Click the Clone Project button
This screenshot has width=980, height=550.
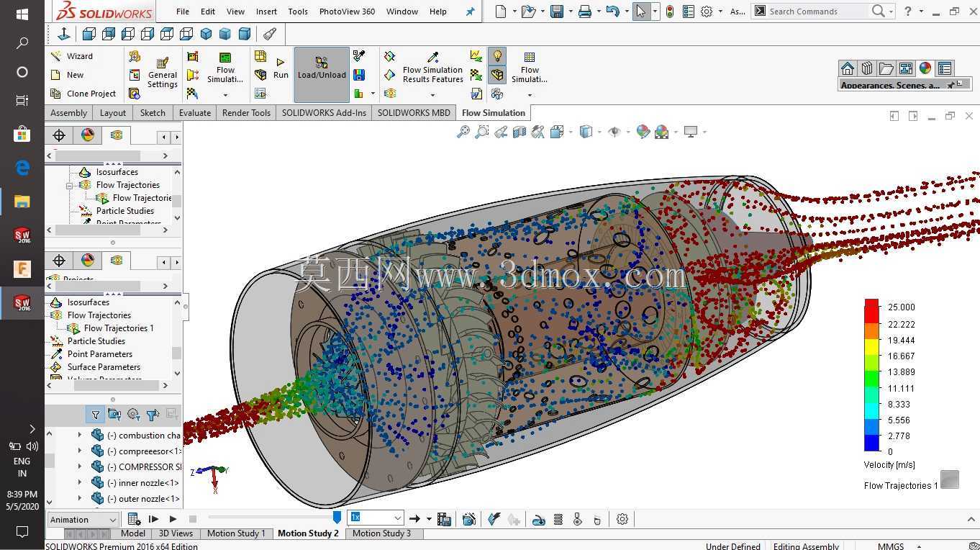[83, 94]
